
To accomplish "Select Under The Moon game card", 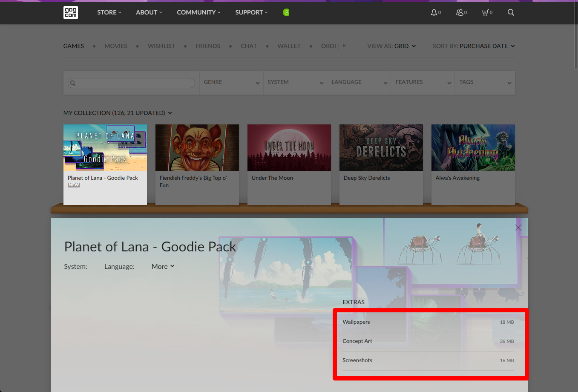I will tap(289, 164).
